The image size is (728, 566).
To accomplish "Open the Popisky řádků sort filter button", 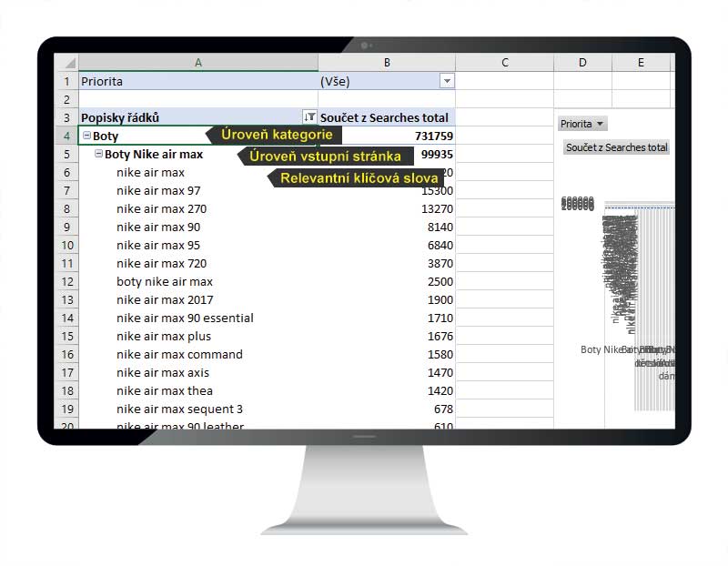I will (x=309, y=117).
